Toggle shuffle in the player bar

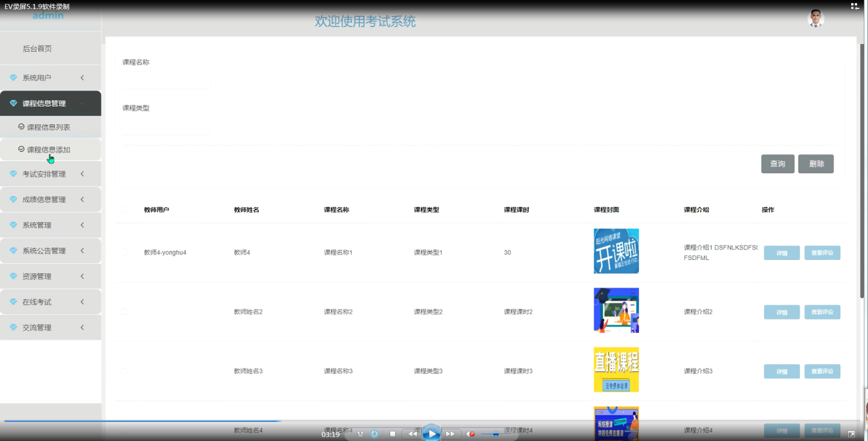[360, 434]
